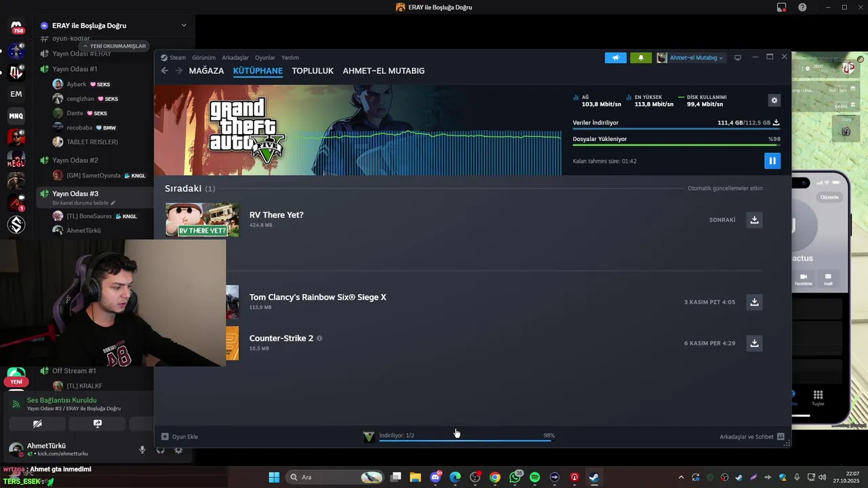The height and width of the screenshot is (488, 868).
Task: Open Ahmet~el Mutabıg account dropdown
Action: click(690, 58)
